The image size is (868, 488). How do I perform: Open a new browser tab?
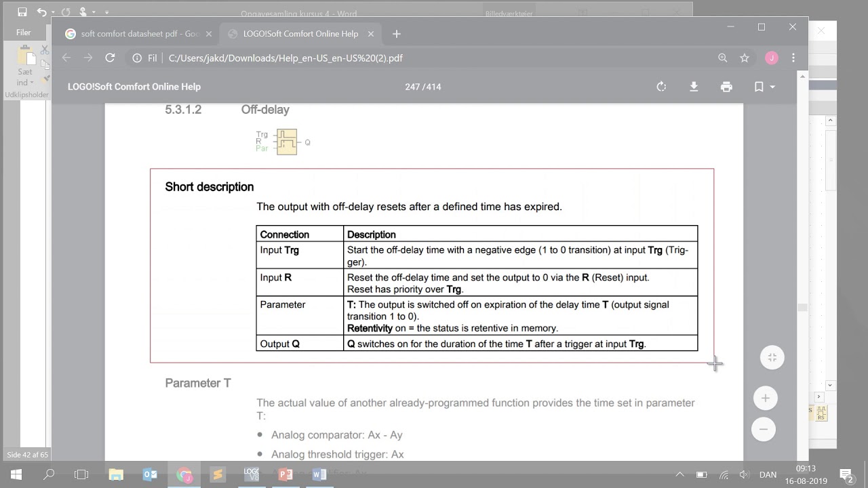[397, 34]
